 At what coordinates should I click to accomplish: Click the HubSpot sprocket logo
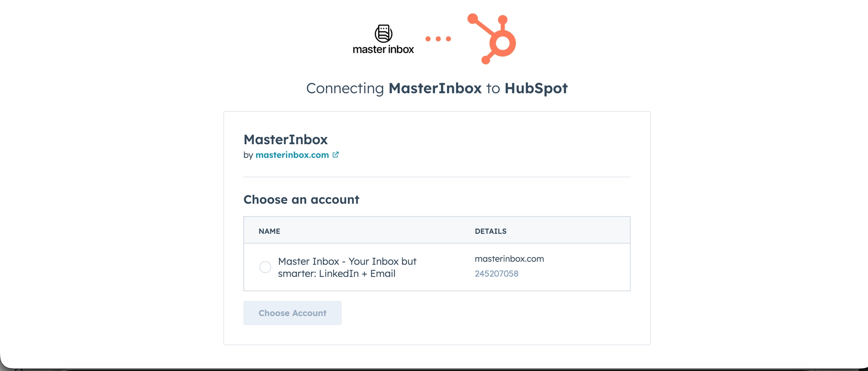pyautogui.click(x=492, y=39)
